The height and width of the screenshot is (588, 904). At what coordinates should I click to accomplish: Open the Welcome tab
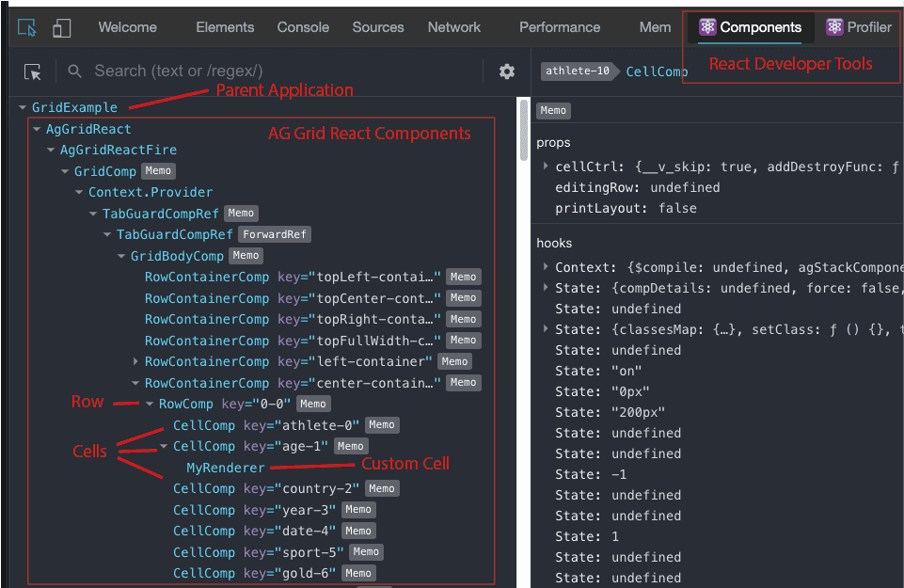click(x=127, y=27)
